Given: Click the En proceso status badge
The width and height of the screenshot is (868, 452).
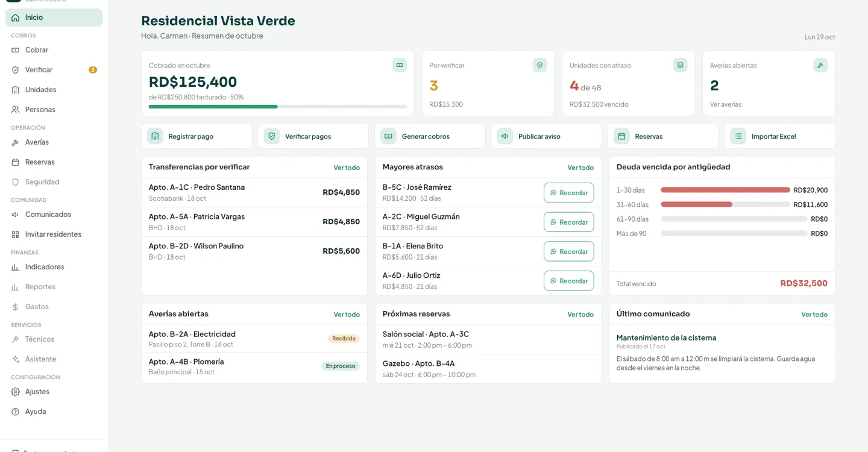Looking at the screenshot, I should [x=341, y=366].
